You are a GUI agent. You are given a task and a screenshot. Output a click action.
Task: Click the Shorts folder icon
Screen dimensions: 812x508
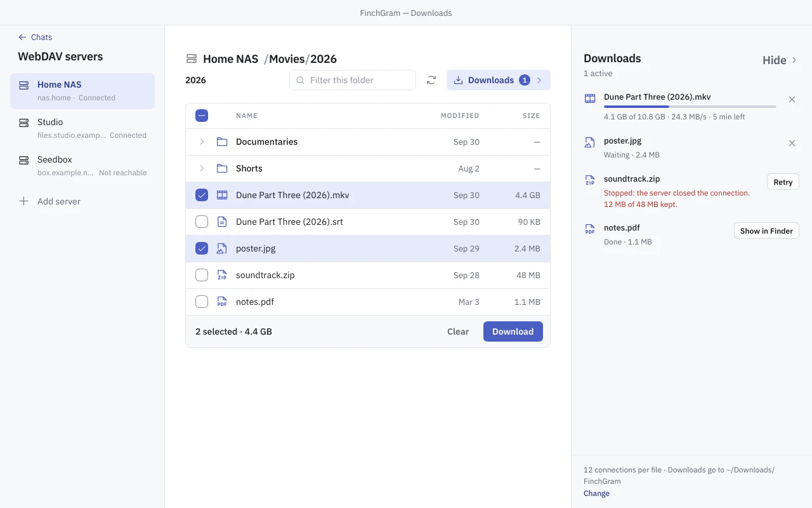(x=222, y=168)
